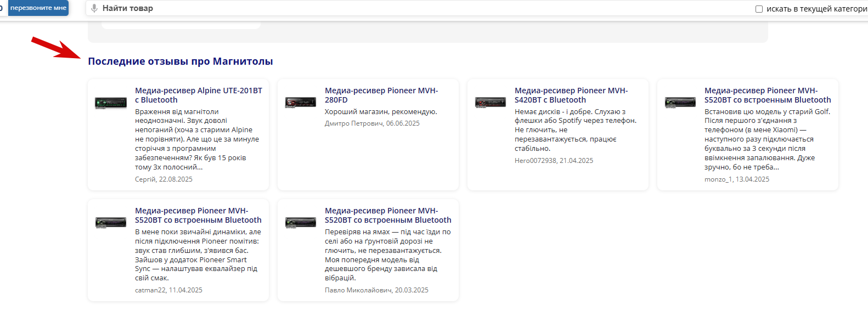Click review text starting 'В мене поки звичайні'
This screenshot has width=868, height=316.
click(198, 255)
